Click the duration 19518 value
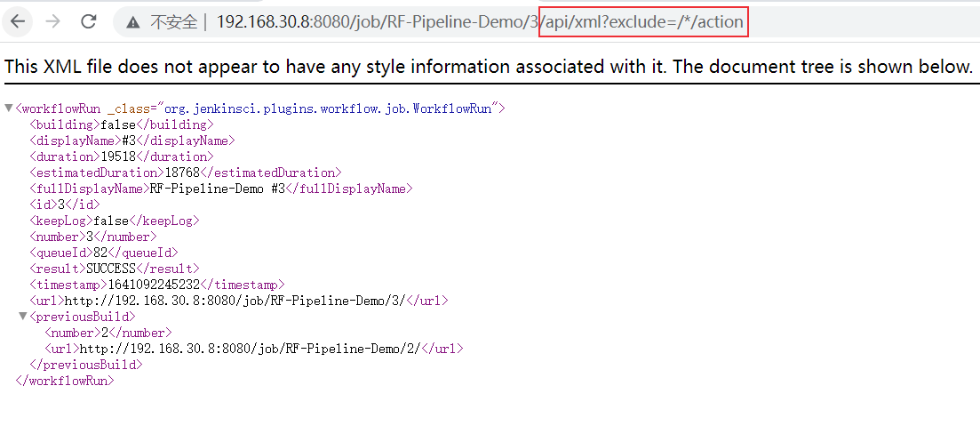980x426 pixels. click(x=118, y=157)
